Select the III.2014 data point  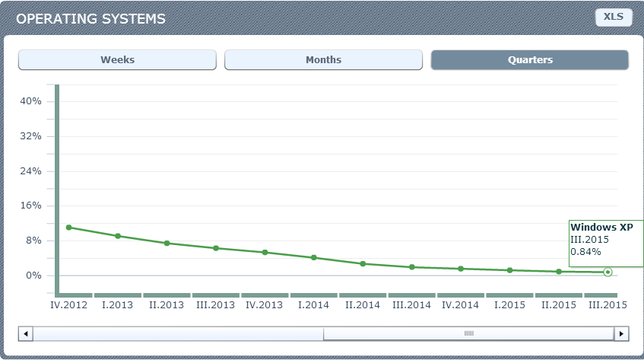(411, 267)
